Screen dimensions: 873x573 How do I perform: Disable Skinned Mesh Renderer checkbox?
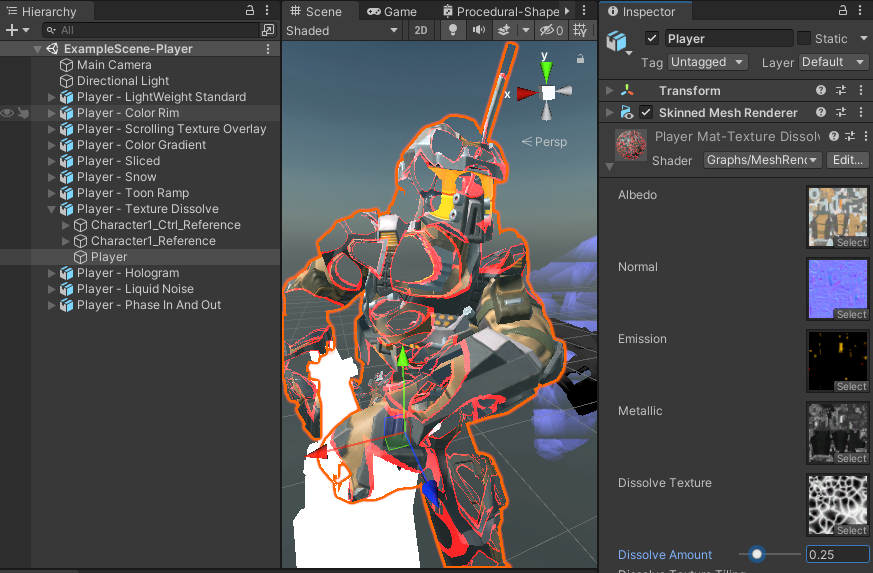[x=645, y=112]
